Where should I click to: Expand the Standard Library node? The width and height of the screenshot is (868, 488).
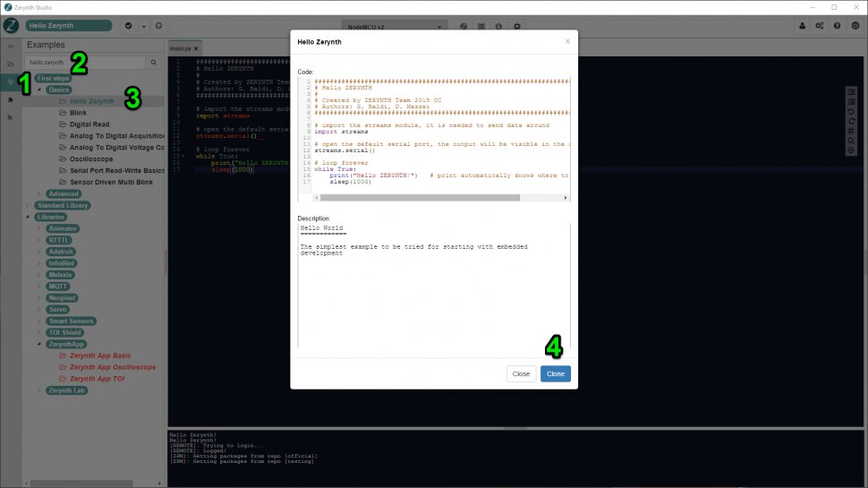[28, 206]
